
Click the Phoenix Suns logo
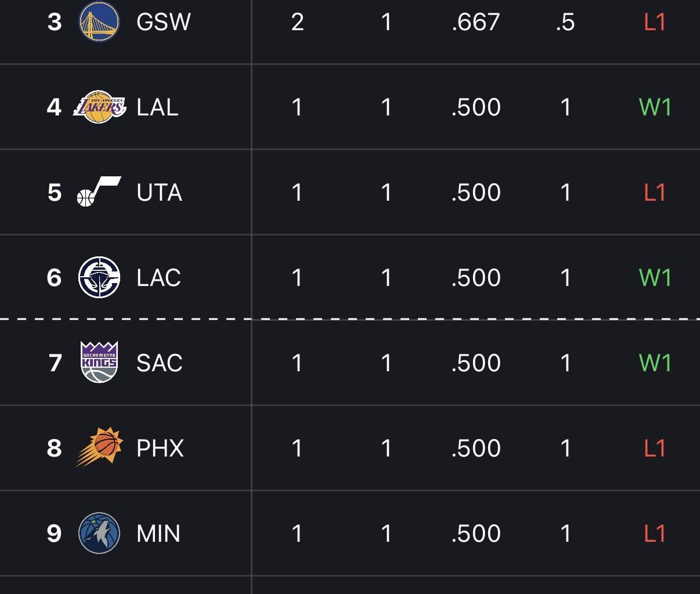click(100, 448)
